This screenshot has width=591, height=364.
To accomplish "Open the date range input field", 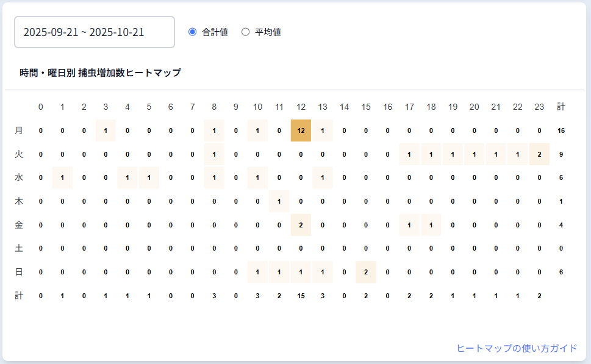I will tap(95, 32).
